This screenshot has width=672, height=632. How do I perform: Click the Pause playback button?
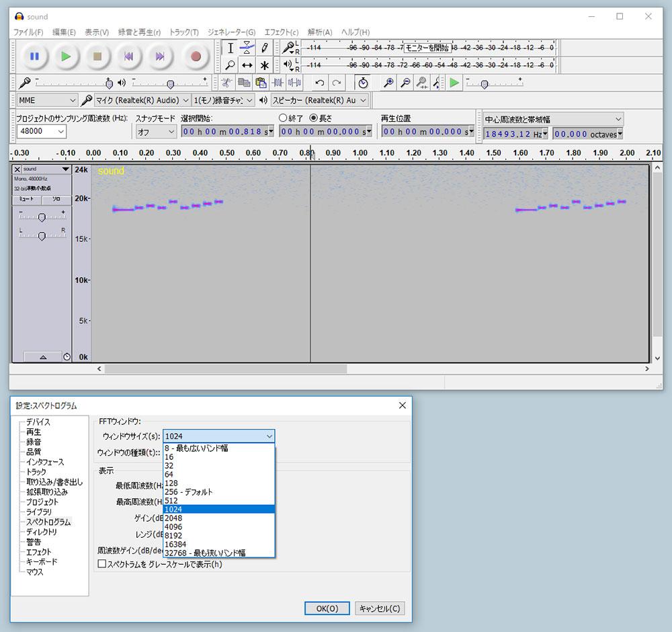tap(34, 56)
